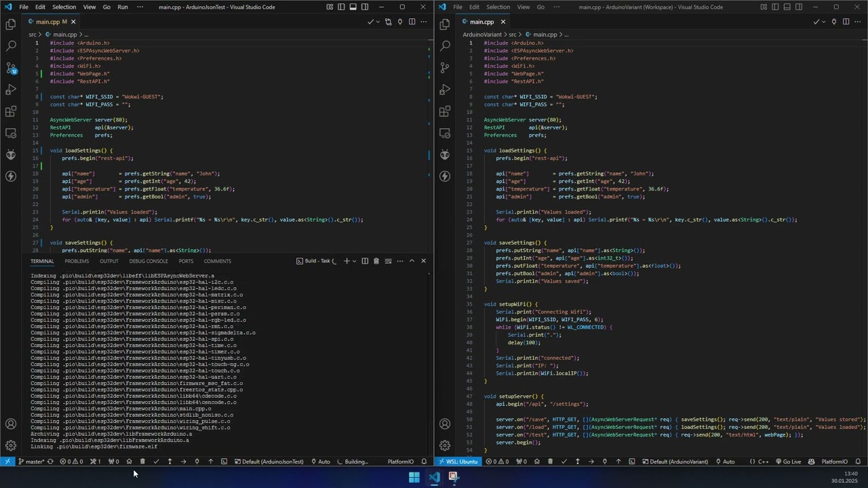Open terminal panel Views and More Actions menu

(399, 261)
